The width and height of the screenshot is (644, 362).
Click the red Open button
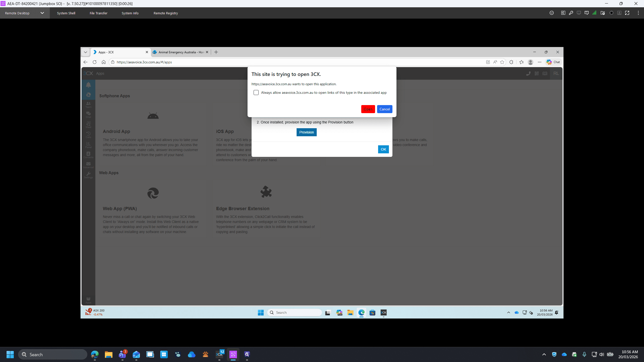click(368, 109)
